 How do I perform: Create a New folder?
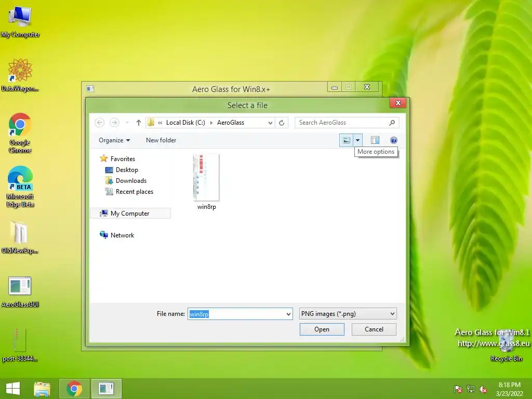161,140
